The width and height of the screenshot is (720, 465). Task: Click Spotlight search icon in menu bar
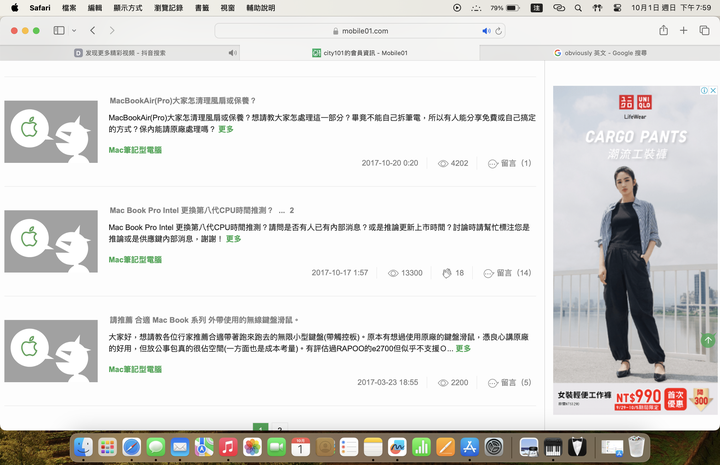(578, 8)
